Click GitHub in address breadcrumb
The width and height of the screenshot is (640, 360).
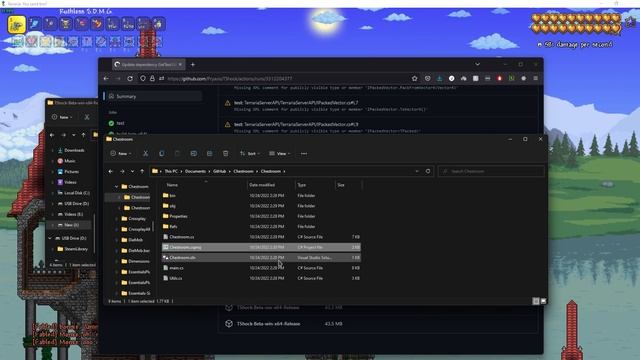click(220, 171)
